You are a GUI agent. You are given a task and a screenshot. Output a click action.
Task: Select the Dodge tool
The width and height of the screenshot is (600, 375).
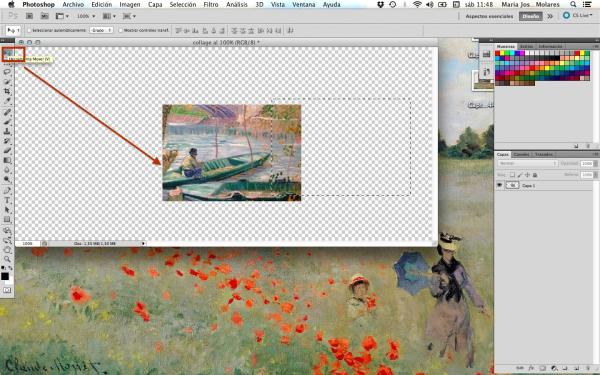click(7, 179)
